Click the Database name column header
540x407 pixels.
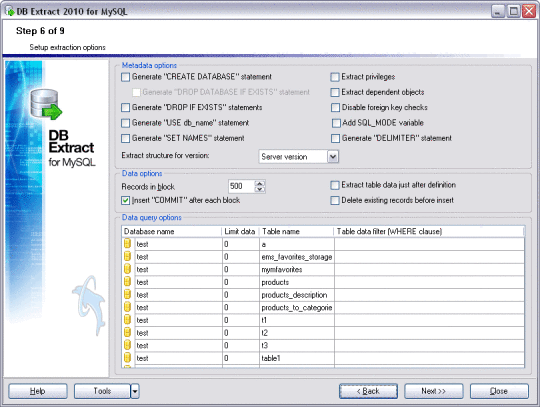172,231
